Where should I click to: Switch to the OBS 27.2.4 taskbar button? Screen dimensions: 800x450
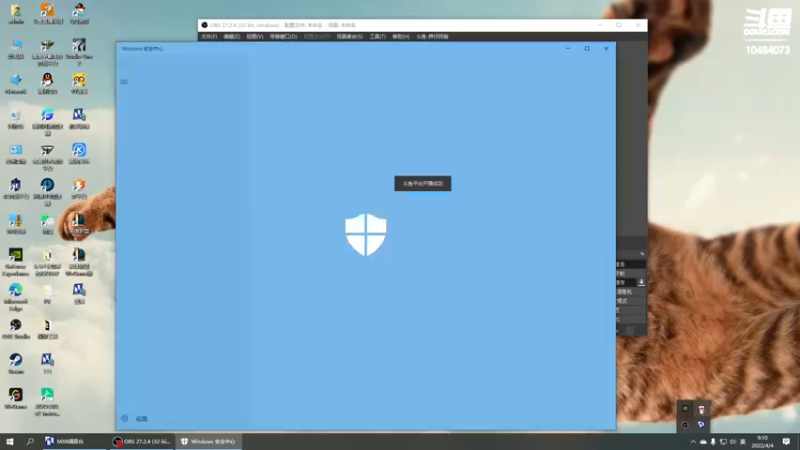pyautogui.click(x=143, y=441)
